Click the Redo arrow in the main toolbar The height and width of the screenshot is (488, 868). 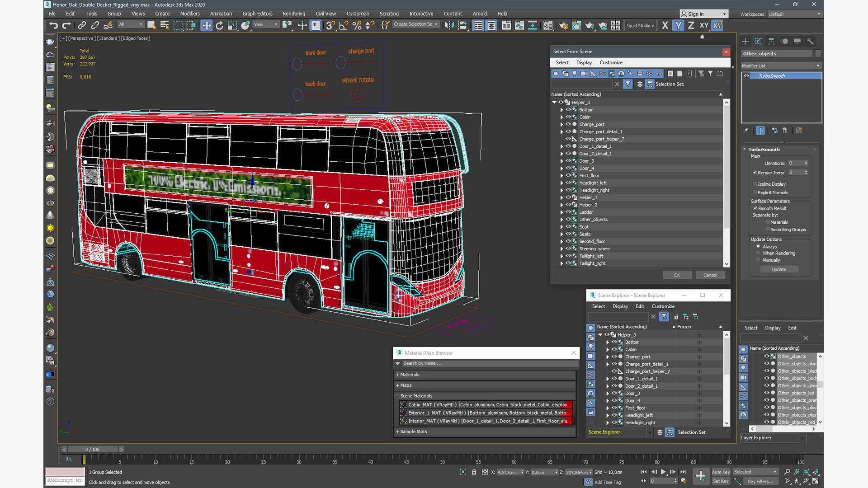point(66,25)
